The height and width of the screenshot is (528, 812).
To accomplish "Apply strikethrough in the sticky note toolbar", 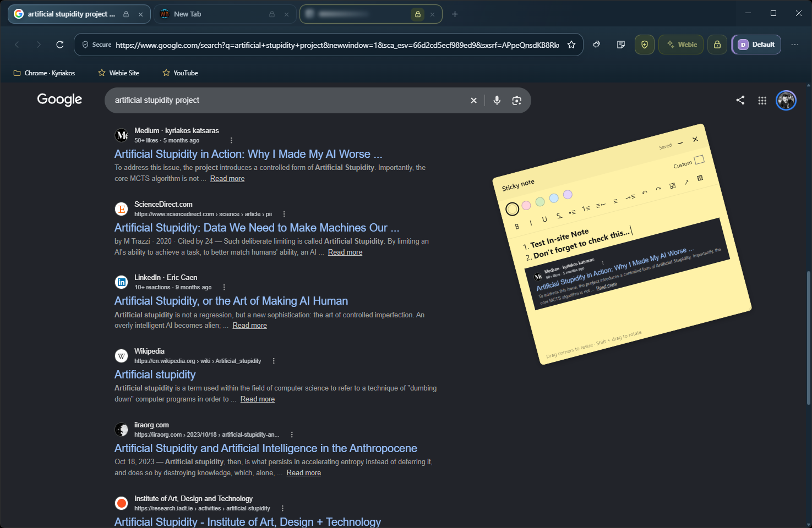I will (x=559, y=216).
